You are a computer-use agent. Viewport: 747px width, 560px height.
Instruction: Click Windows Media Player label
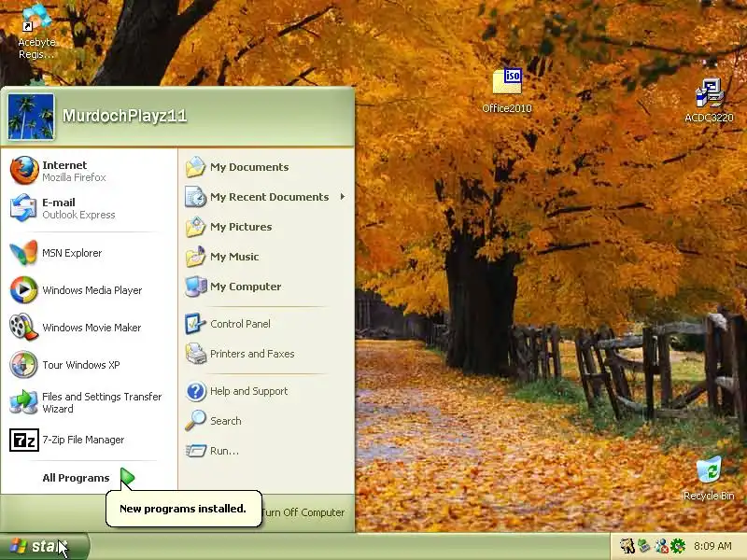(x=92, y=290)
